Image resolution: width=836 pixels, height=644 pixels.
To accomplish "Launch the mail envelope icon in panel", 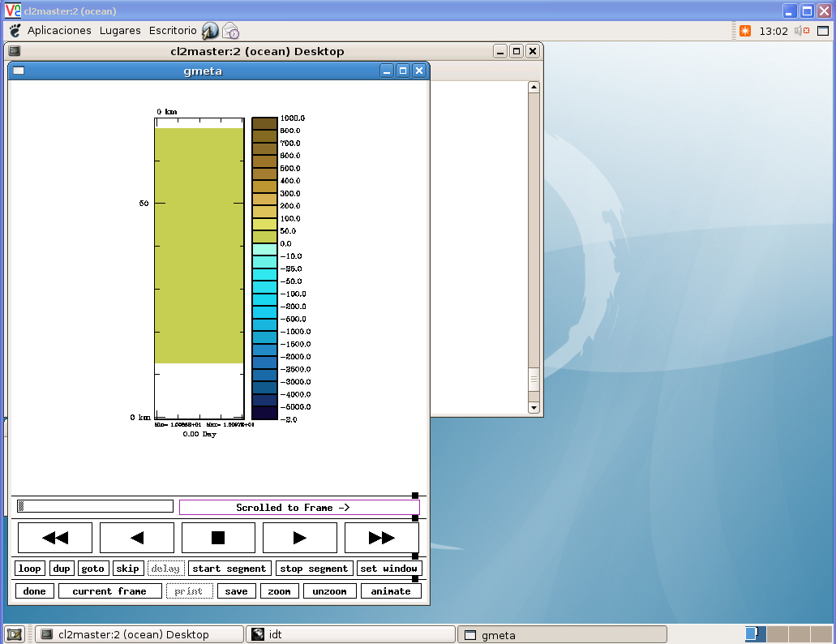I will click(x=230, y=31).
